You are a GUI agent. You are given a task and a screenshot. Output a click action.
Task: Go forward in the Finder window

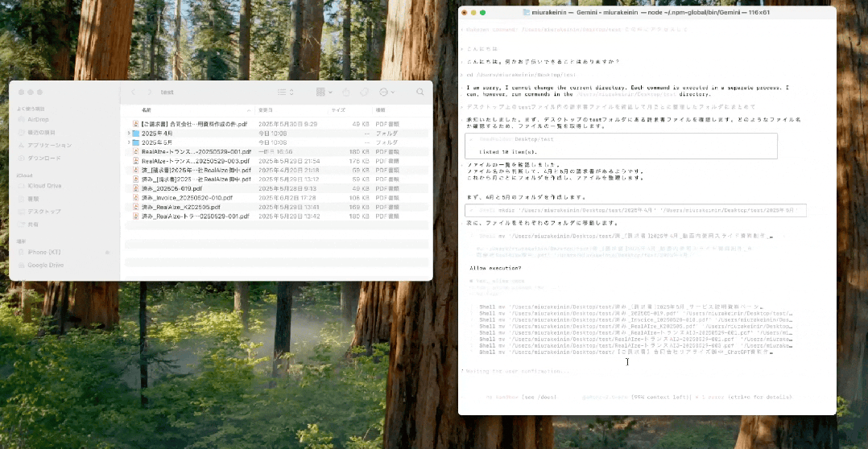(149, 92)
